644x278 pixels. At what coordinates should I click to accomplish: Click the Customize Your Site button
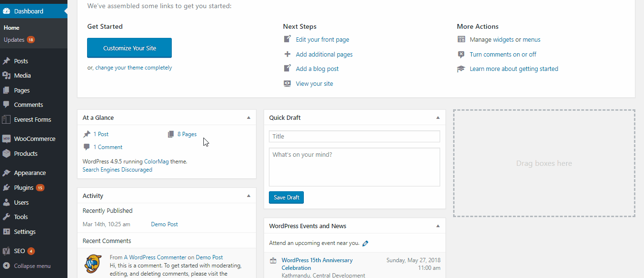pyautogui.click(x=129, y=48)
